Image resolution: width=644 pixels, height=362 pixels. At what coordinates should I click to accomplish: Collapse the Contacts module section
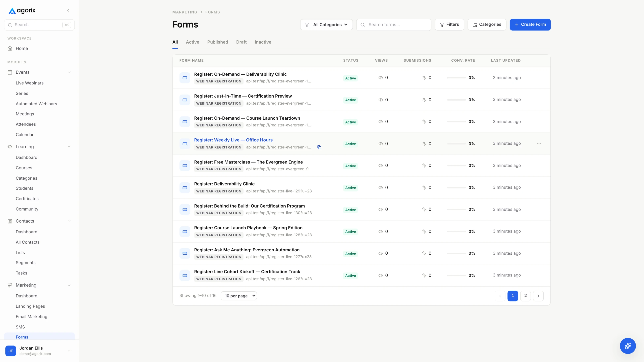click(69, 221)
